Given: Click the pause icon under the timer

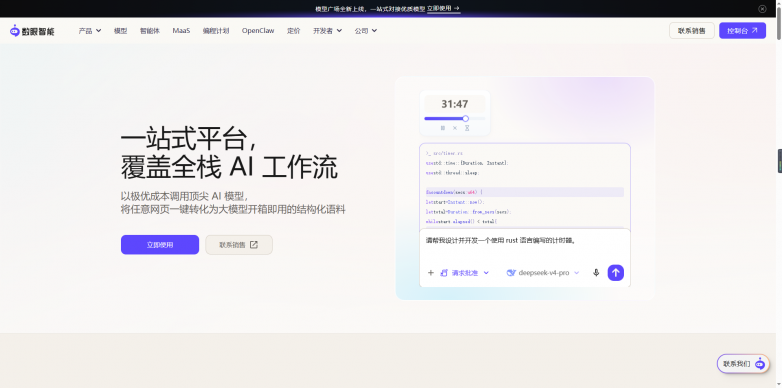Looking at the screenshot, I should point(442,128).
